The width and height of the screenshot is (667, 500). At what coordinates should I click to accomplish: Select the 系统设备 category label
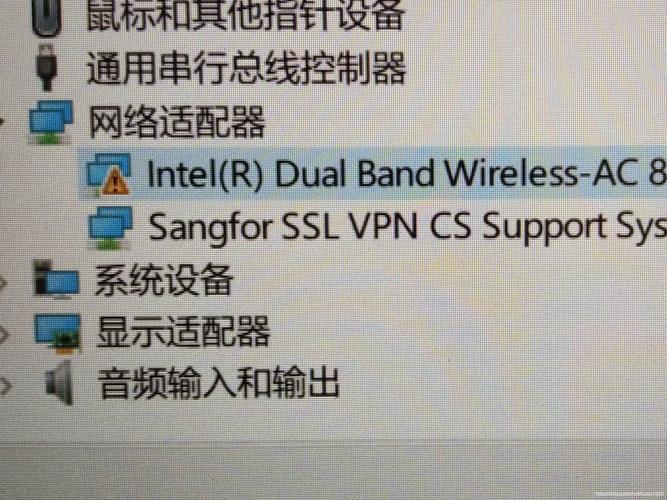(163, 280)
